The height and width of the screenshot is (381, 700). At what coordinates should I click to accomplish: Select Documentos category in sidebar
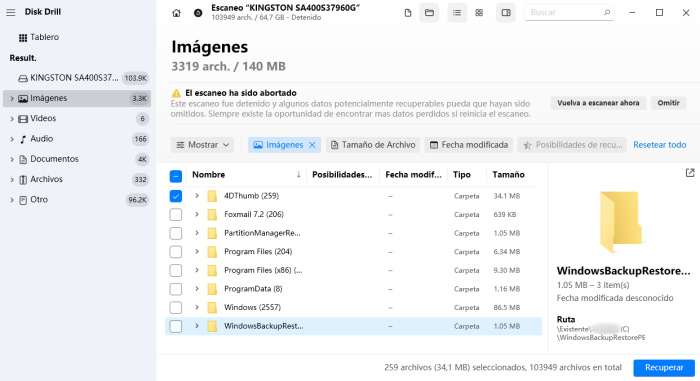coord(77,159)
